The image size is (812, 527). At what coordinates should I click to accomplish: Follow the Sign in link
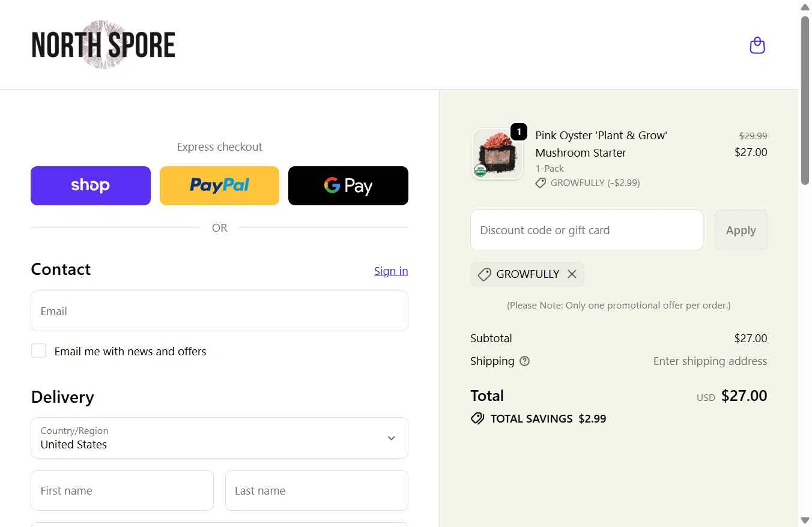click(x=391, y=271)
